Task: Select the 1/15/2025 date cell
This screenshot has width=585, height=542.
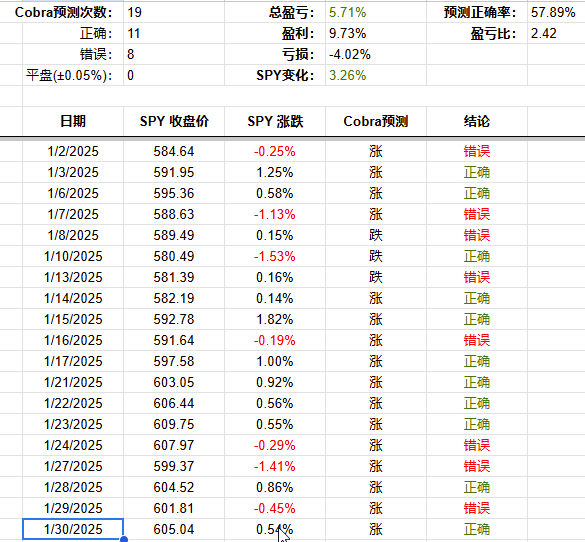Action: click(x=73, y=319)
